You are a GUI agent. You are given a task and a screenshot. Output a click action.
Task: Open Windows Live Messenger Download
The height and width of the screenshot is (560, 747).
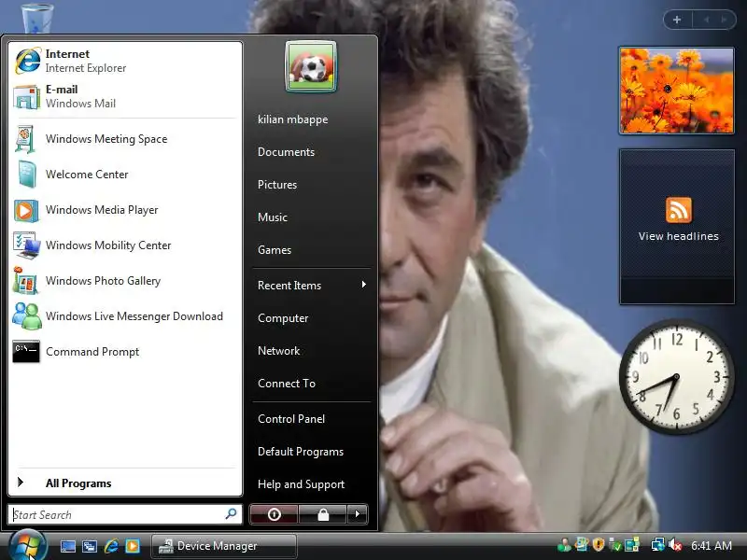(x=125, y=316)
